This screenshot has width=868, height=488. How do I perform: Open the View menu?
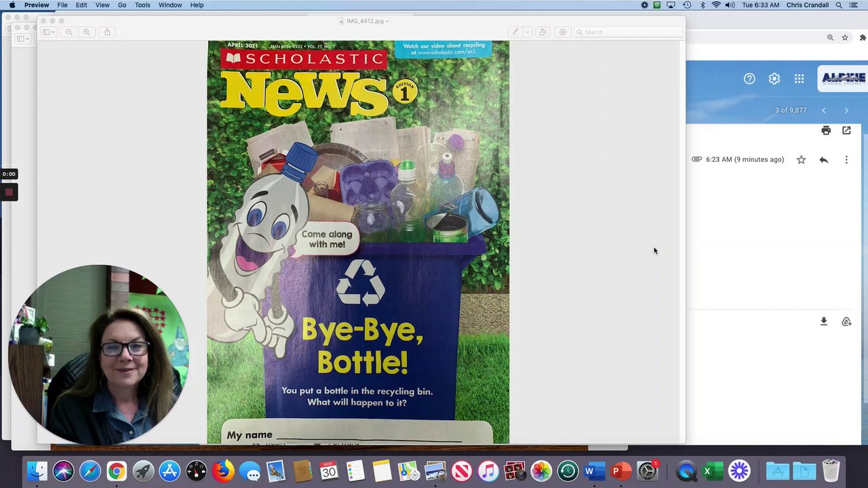pyautogui.click(x=102, y=5)
